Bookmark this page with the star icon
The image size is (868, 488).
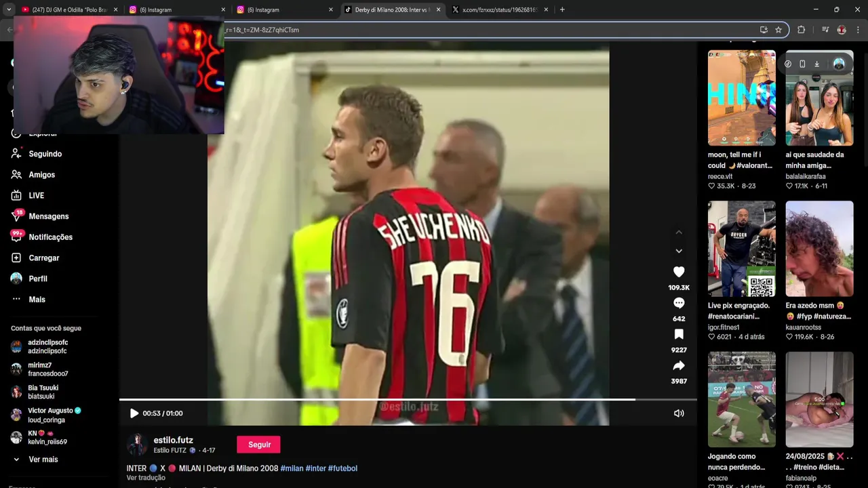pos(778,30)
